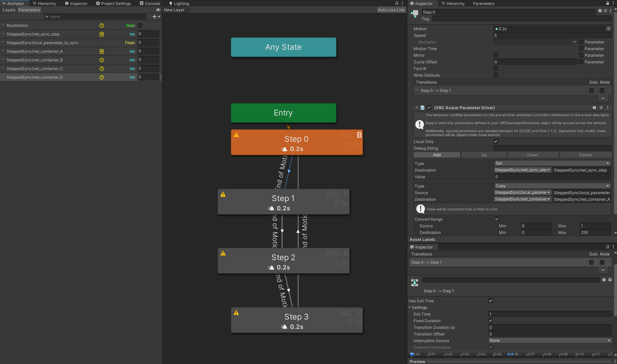
Task: Open the top Inspector panel options menu
Action: tap(613, 3)
